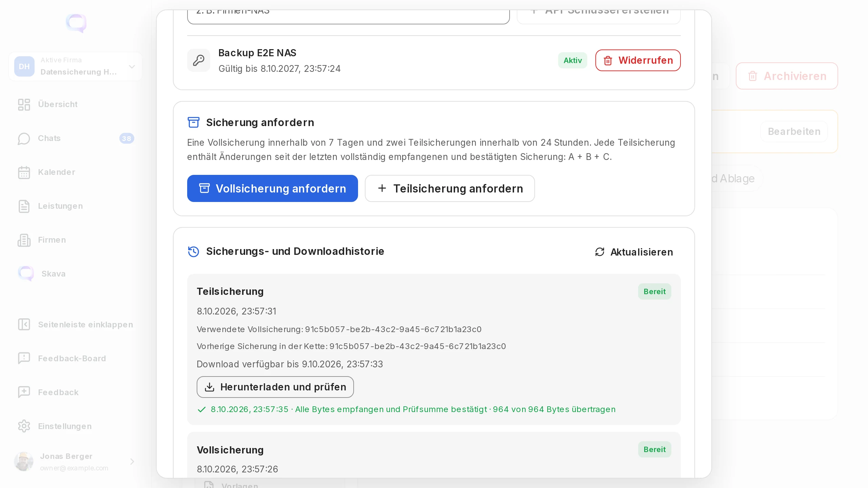Open the Übersicht dashboard icon in sidebar
The width and height of the screenshot is (868, 488).
tap(24, 104)
